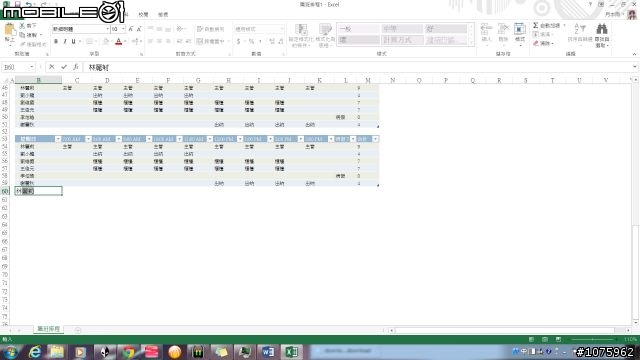The height and width of the screenshot is (360, 640).
Task: Click the Copy icon in clipboard group
Action: 22,35
